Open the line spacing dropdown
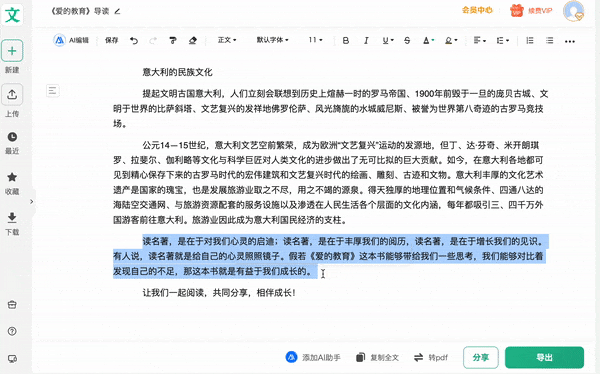 502,41
